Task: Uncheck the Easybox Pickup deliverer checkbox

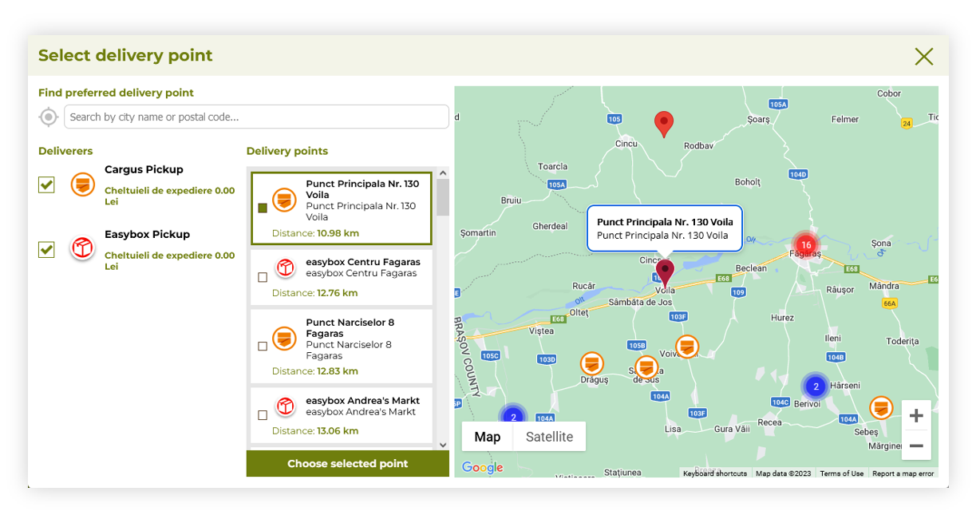Action: [x=47, y=249]
